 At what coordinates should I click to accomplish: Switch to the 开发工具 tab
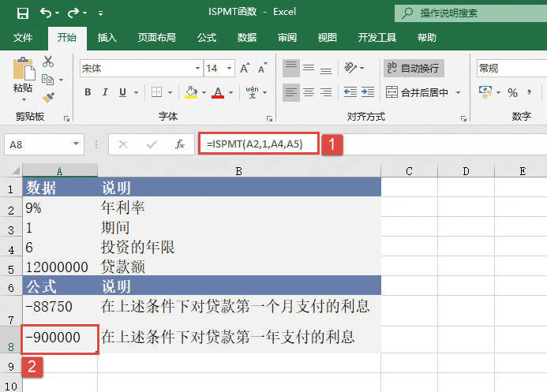[377, 37]
